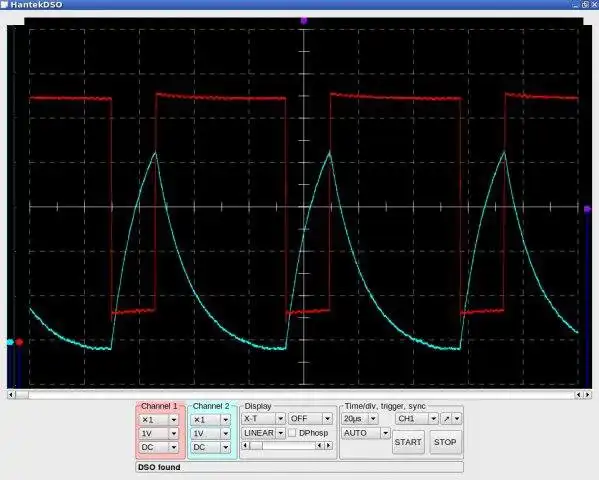Click the red Channel 1 offset marker
The width and height of the screenshot is (599, 480).
click(x=19, y=342)
